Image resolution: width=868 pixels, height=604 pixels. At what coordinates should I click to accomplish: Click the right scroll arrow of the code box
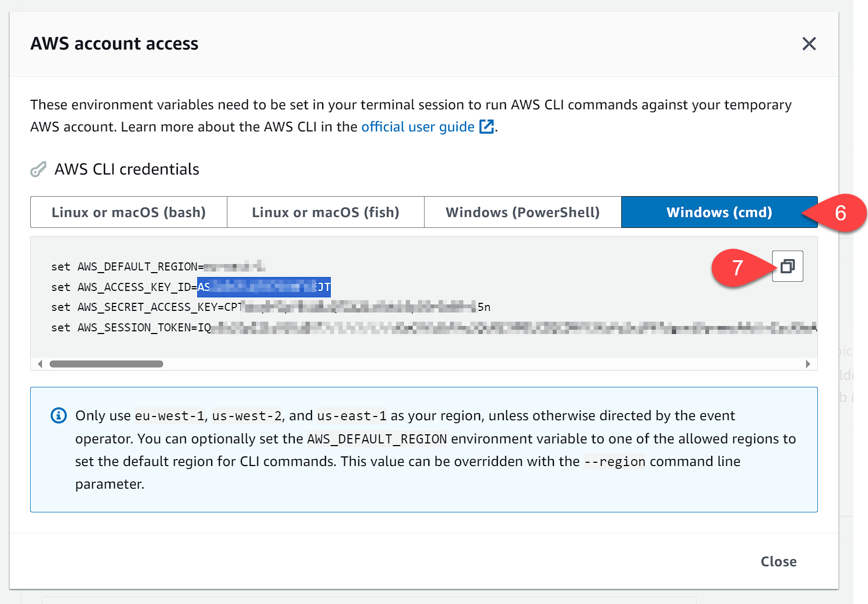(x=808, y=364)
